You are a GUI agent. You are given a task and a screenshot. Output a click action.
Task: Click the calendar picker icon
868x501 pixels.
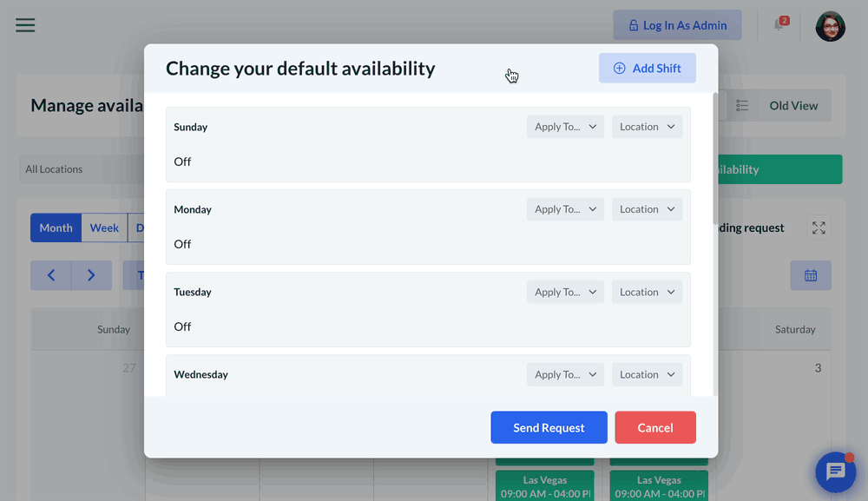point(811,275)
